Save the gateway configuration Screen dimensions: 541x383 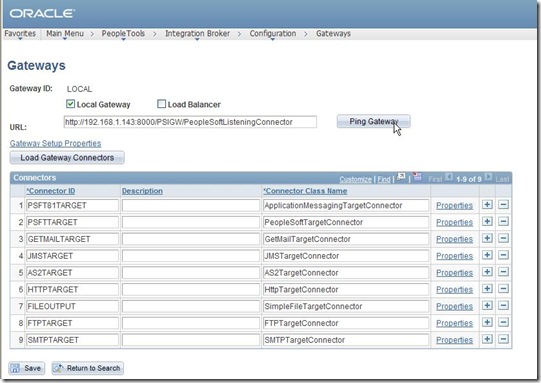click(27, 368)
